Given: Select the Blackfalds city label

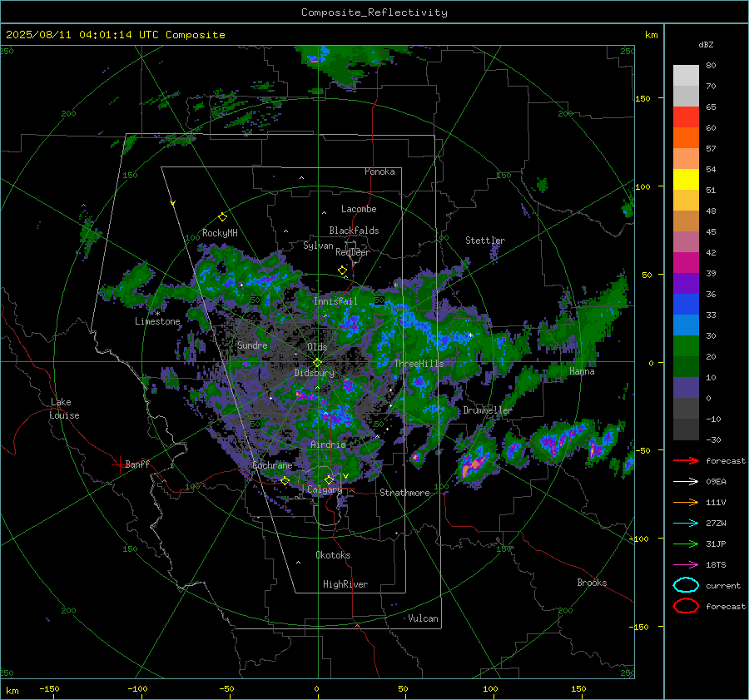Looking at the screenshot, I should 354,231.
